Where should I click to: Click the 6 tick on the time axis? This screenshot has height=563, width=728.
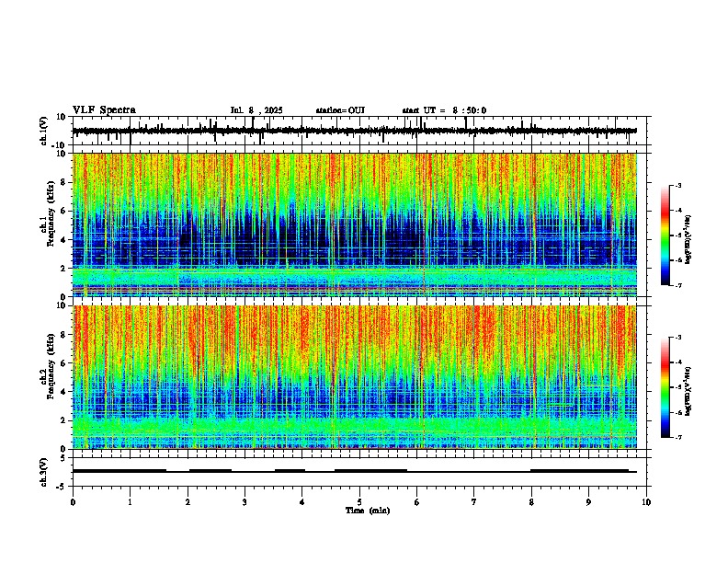(417, 502)
